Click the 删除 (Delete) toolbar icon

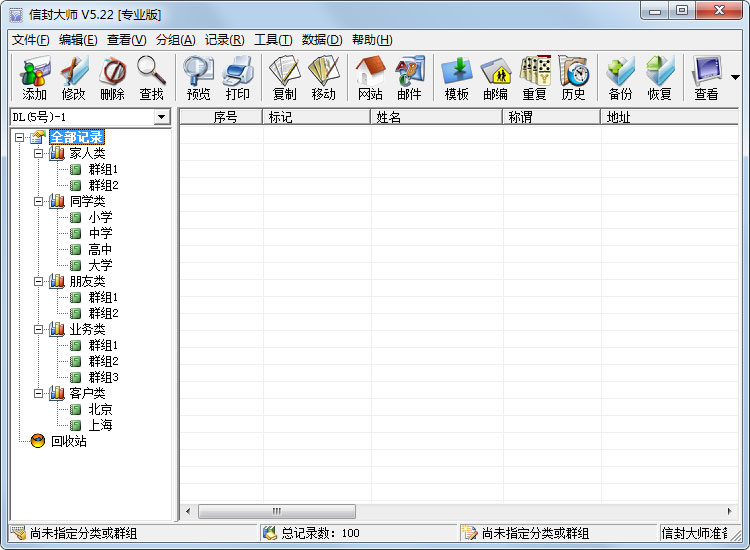click(x=112, y=78)
